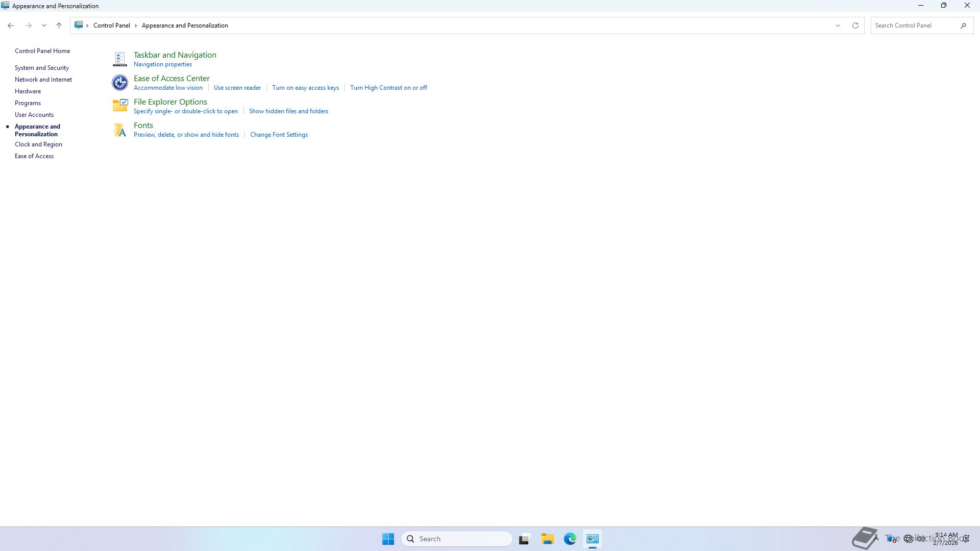Click the Taskbar and Navigation icon
980x551 pixels.
click(x=119, y=59)
